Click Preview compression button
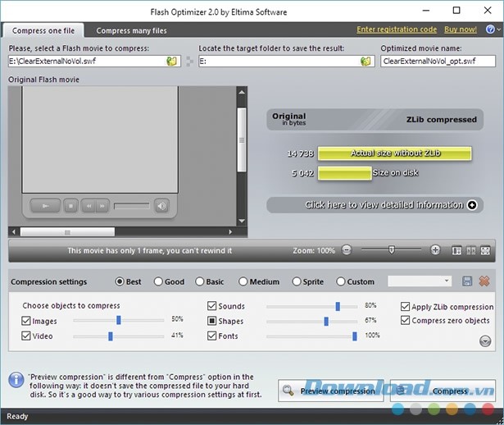This screenshot has width=504, height=425. click(x=331, y=391)
